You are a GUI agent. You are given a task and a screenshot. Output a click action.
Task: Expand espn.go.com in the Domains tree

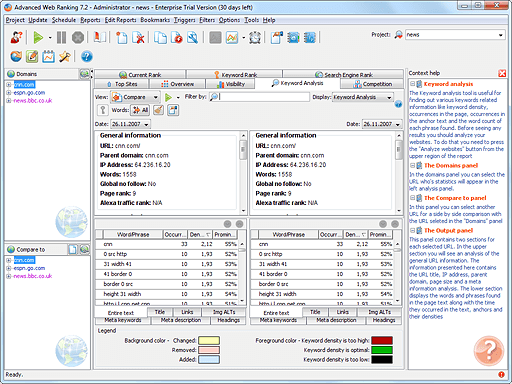(9, 93)
